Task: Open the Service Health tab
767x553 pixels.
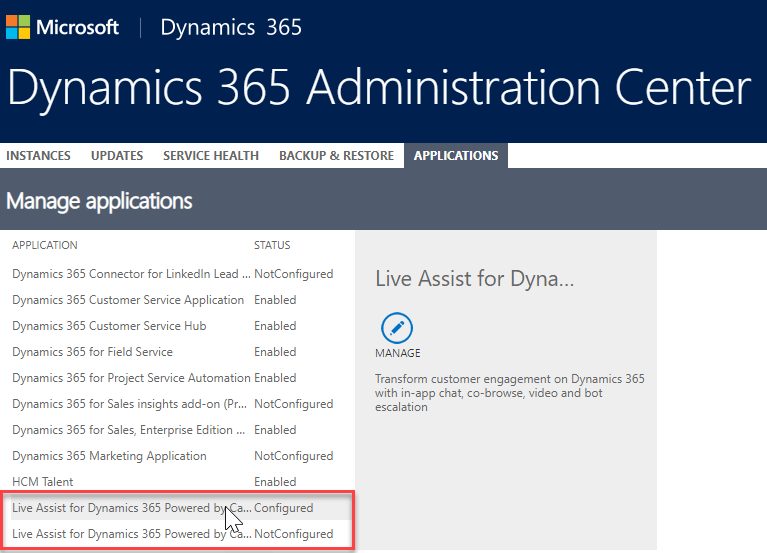Action: (x=211, y=155)
